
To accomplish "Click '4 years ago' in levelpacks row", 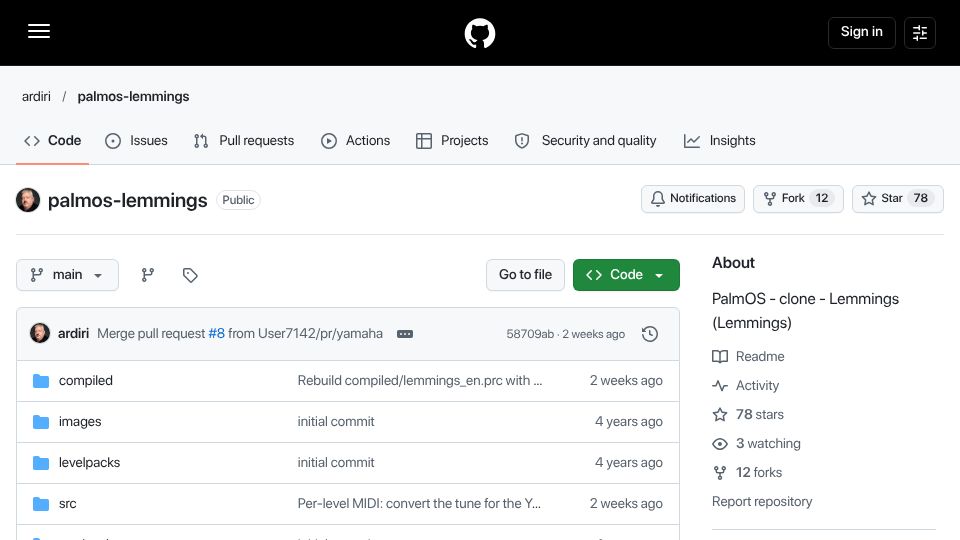I will pyautogui.click(x=629, y=463).
